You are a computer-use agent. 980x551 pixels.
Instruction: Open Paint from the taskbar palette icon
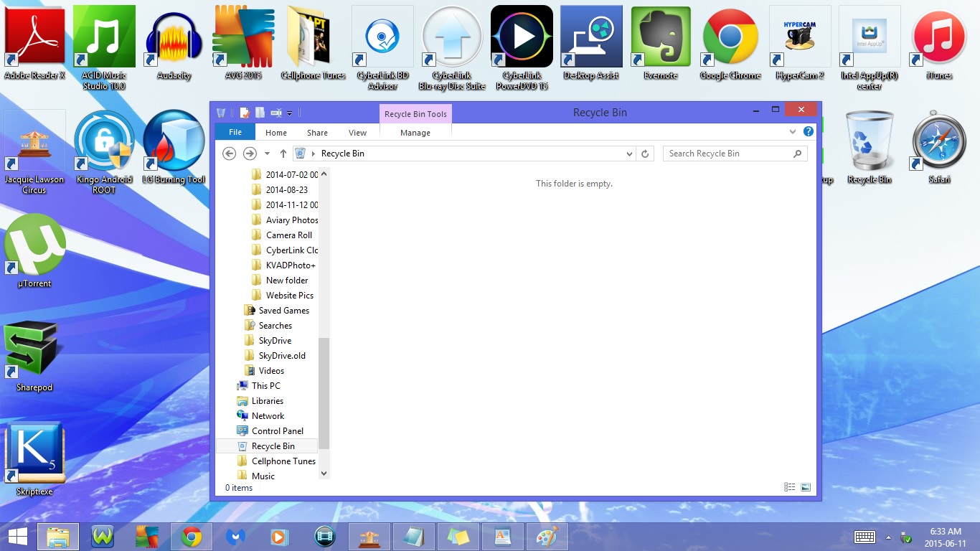547,537
